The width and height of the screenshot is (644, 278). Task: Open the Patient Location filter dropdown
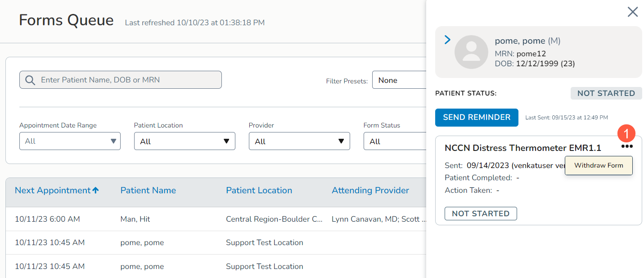(x=185, y=141)
